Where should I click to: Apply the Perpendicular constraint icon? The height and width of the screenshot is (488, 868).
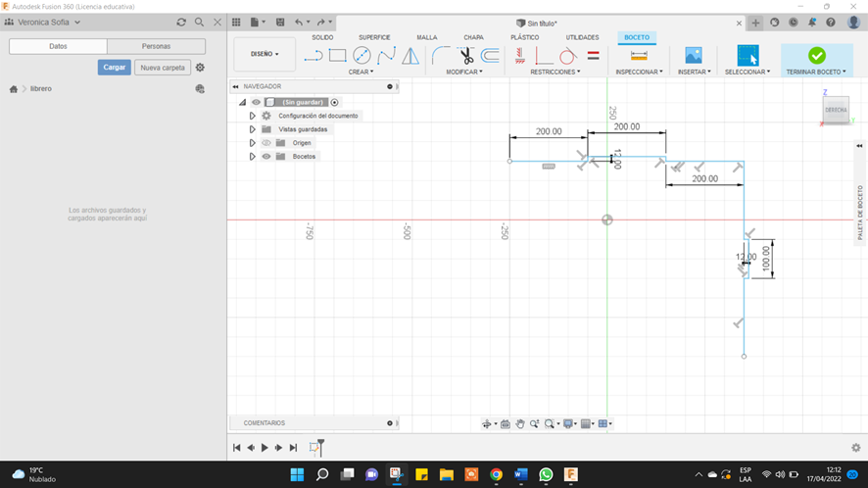click(543, 56)
